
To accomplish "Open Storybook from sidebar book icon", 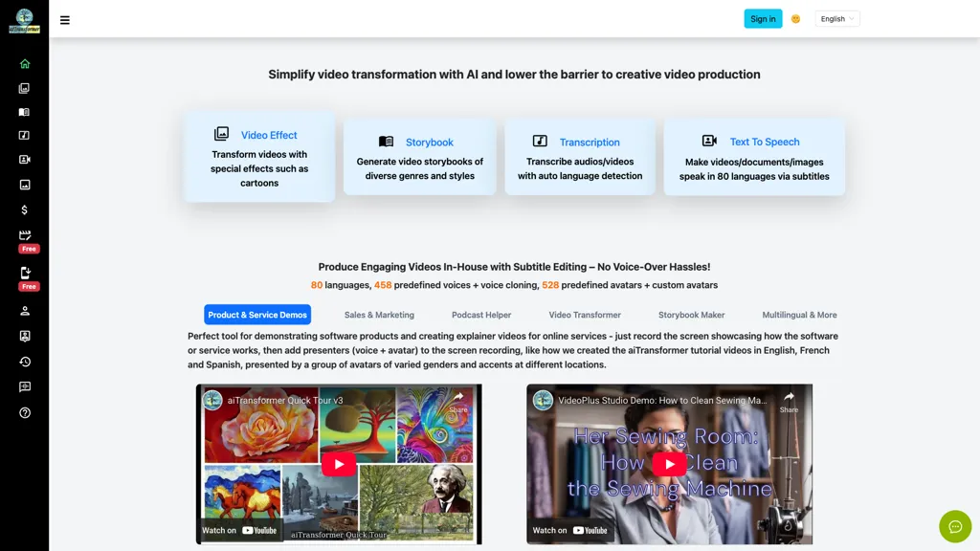I will coord(24,112).
